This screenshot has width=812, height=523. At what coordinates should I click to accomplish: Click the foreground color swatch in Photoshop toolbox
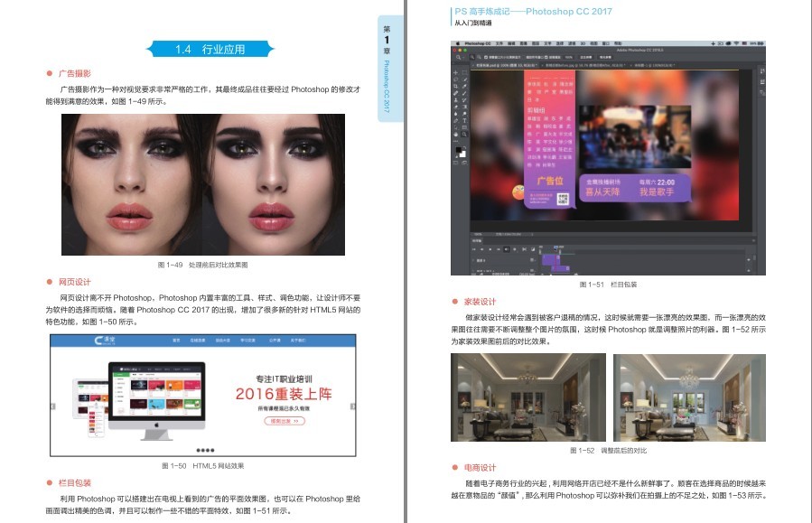click(x=458, y=150)
